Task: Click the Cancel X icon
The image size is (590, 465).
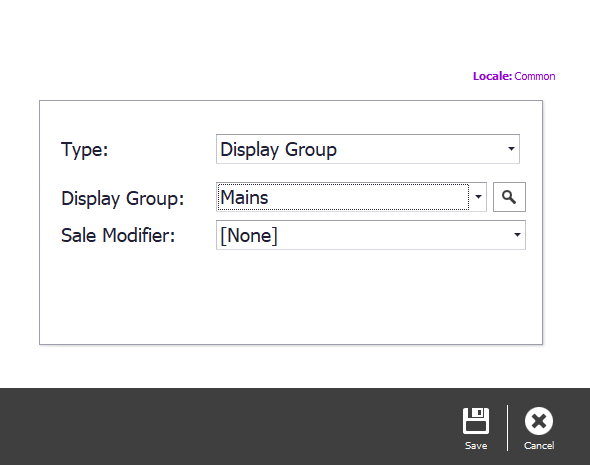Action: tap(539, 421)
